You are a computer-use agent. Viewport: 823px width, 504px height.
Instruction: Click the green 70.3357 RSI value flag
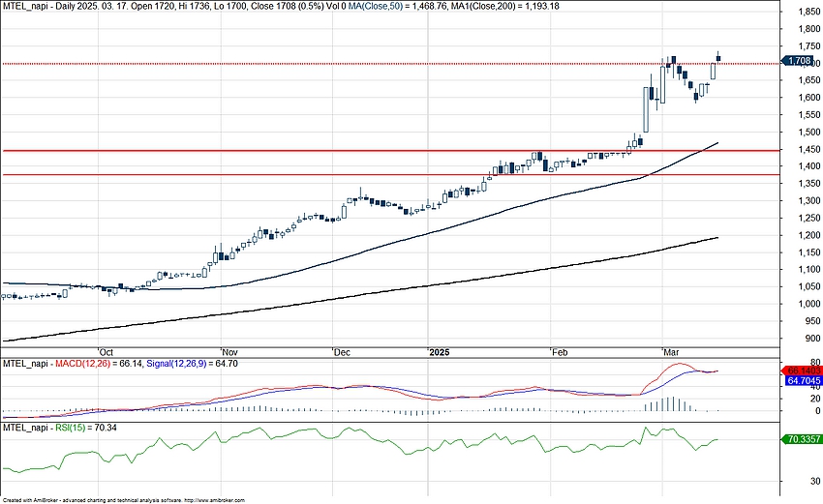point(802,439)
